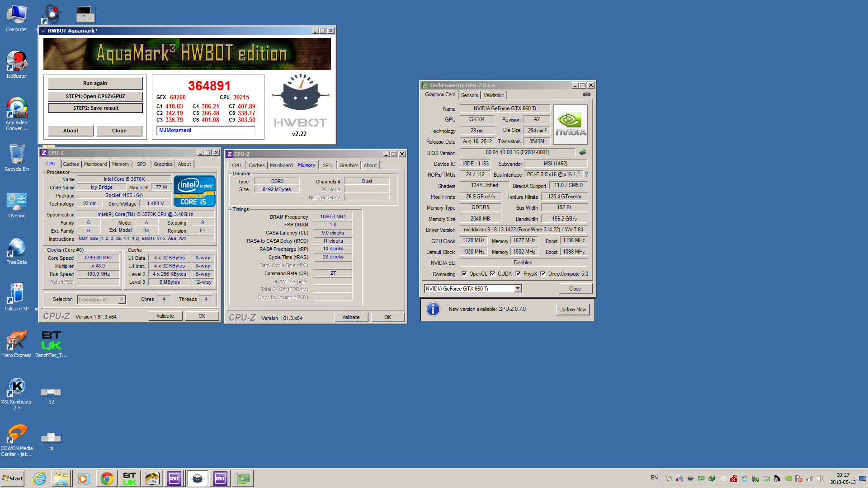Viewport: 868px width, 488px height.
Task: Click the EN language indicator
Action: (x=654, y=478)
